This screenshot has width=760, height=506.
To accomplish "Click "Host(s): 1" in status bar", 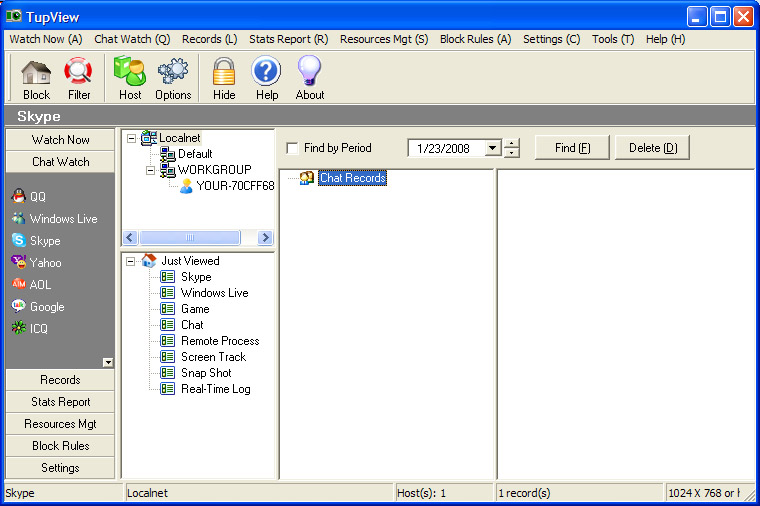I will pyautogui.click(x=421, y=493).
